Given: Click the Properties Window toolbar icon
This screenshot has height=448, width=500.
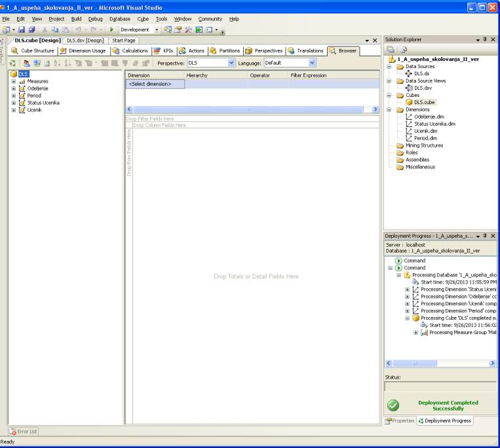Looking at the screenshot, I should click(x=178, y=29).
